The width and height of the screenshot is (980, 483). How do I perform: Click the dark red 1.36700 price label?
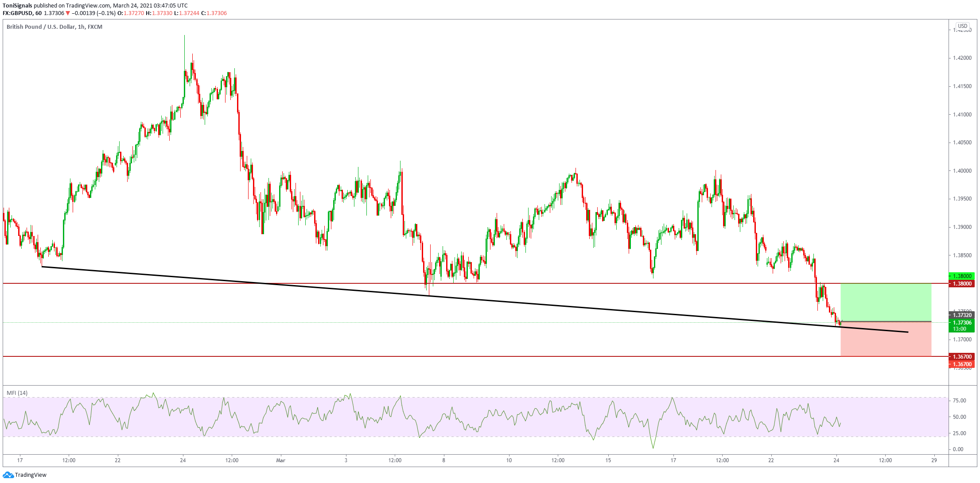(x=961, y=357)
